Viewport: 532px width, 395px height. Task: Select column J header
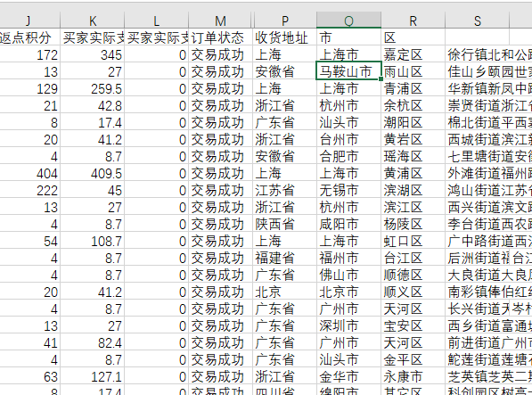click(x=29, y=21)
